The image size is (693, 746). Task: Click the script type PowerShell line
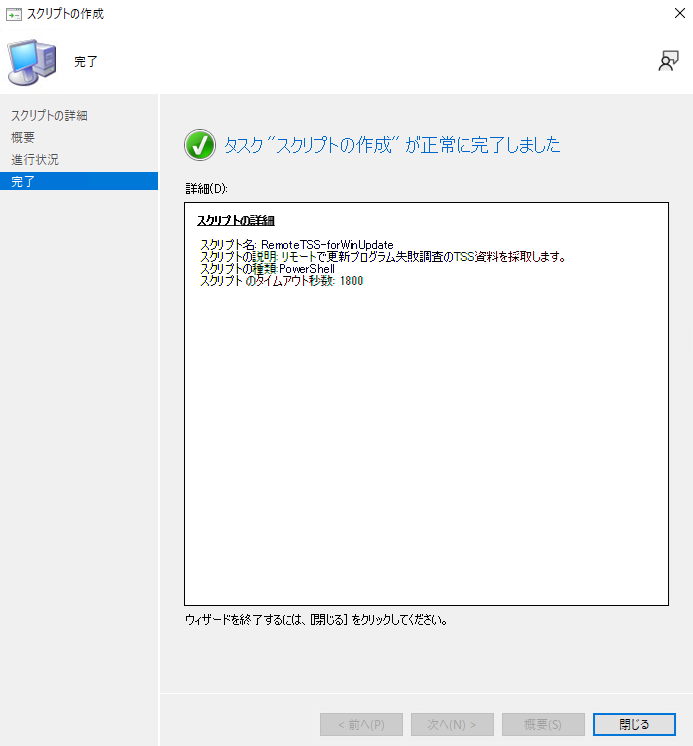click(x=267, y=269)
